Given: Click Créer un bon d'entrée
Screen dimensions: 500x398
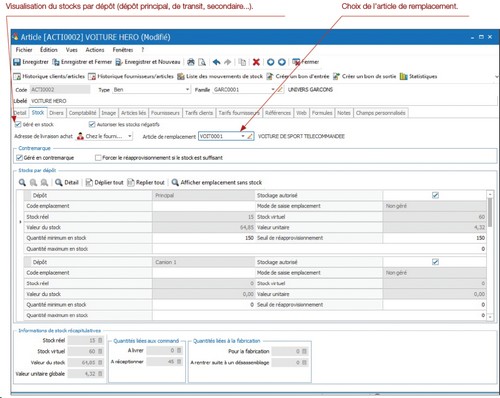Looking at the screenshot, I should (x=298, y=76).
